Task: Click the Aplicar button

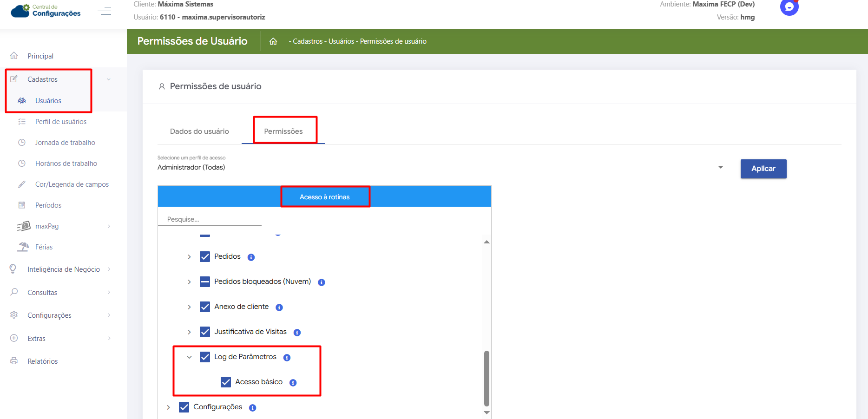Action: 763,169
